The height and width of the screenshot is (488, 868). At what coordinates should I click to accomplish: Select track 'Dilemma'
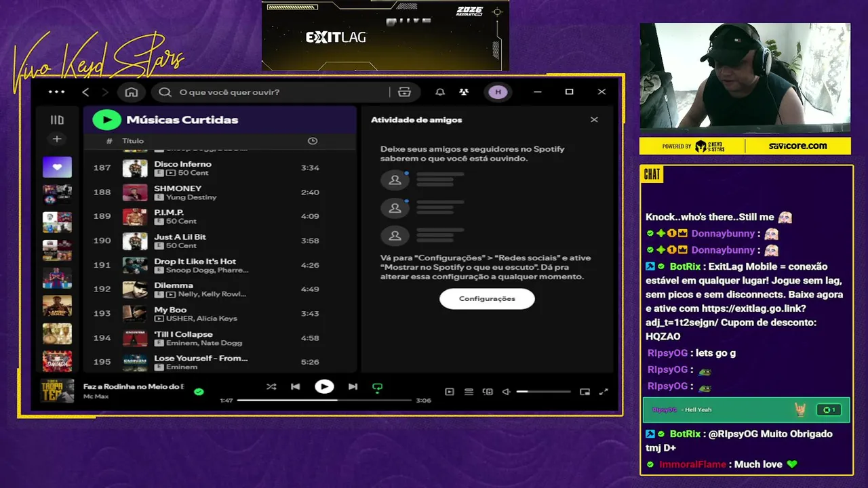tap(220, 289)
